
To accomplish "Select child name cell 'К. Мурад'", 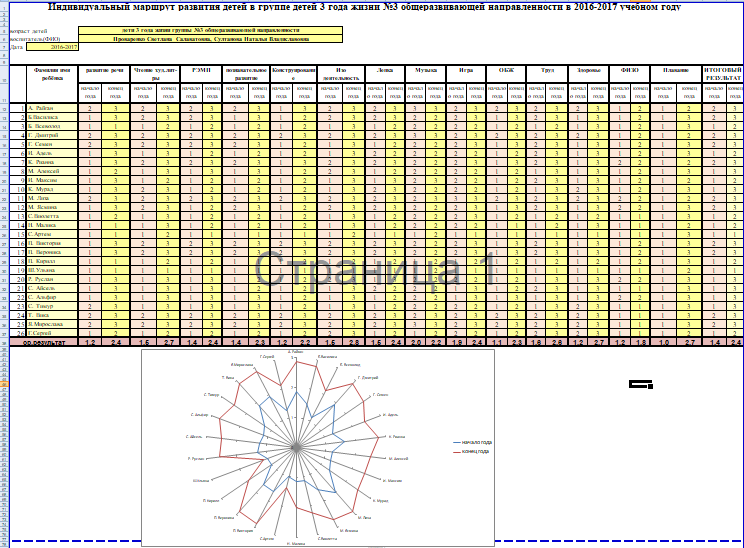I will tap(52, 189).
